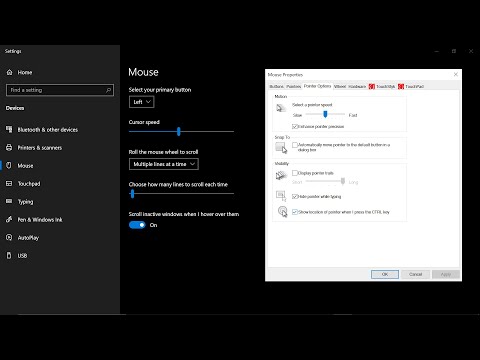Image resolution: width=480 pixels, height=360 pixels.
Task: Open Bluetooth & other devices settings
Action: [48, 130]
